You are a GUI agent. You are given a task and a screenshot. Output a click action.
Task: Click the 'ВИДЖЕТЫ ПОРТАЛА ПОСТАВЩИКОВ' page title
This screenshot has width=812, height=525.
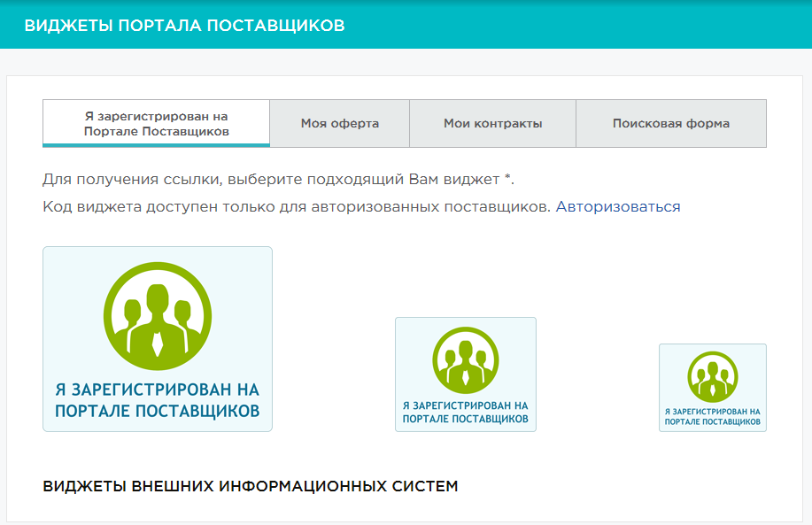pyautogui.click(x=184, y=25)
